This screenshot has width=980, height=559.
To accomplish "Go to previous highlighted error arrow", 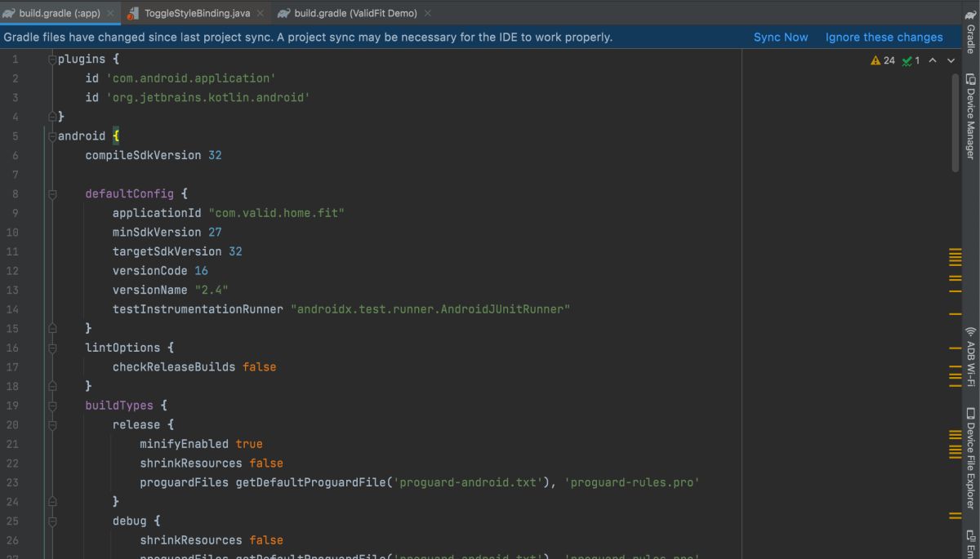I will (933, 60).
